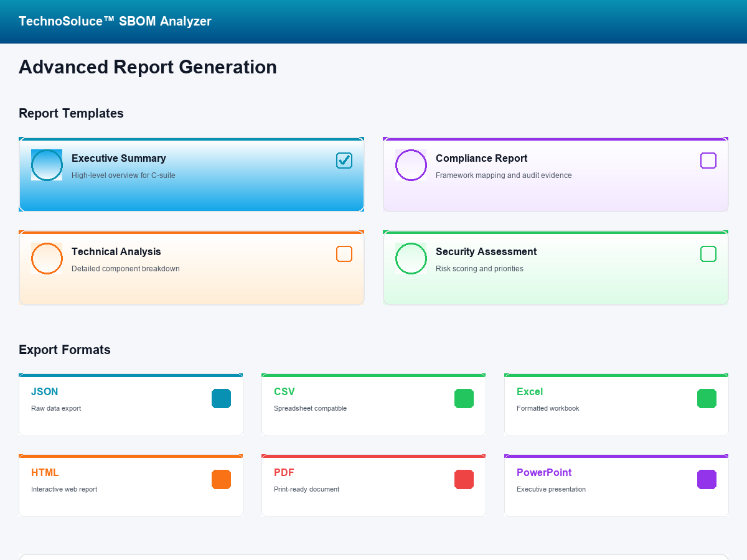The height and width of the screenshot is (560, 747).
Task: Select the Security Assessment template card
Action: click(555, 268)
